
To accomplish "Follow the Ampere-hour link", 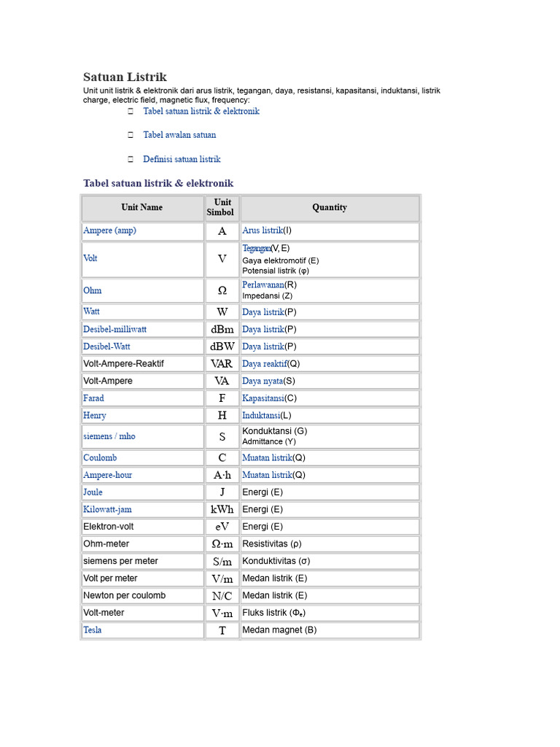I will tap(108, 475).
